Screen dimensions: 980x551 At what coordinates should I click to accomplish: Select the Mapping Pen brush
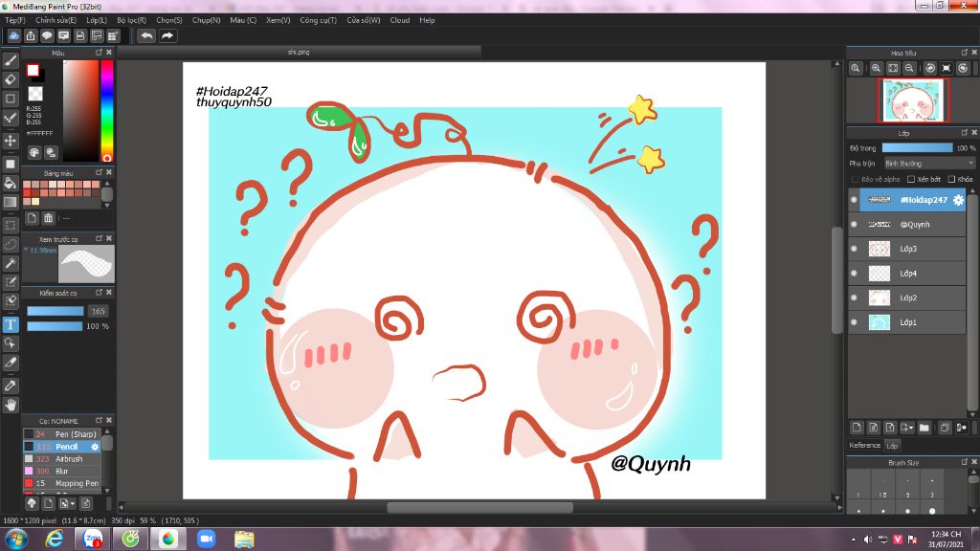[x=61, y=483]
